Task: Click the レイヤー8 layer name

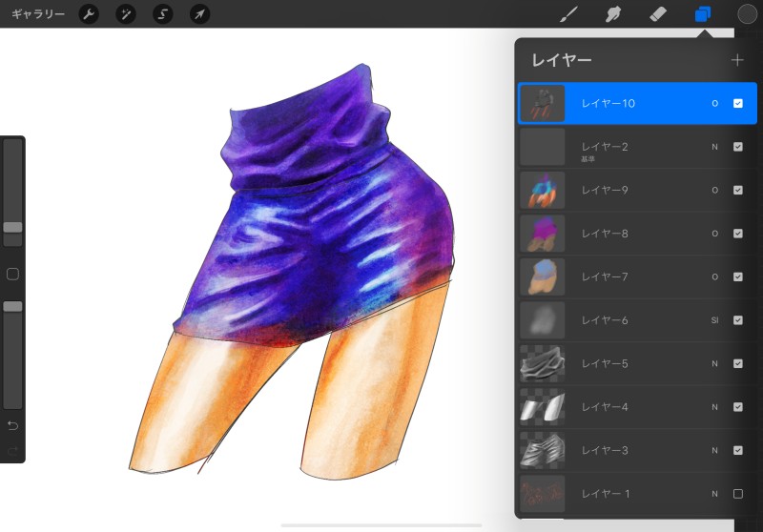Action: click(605, 234)
